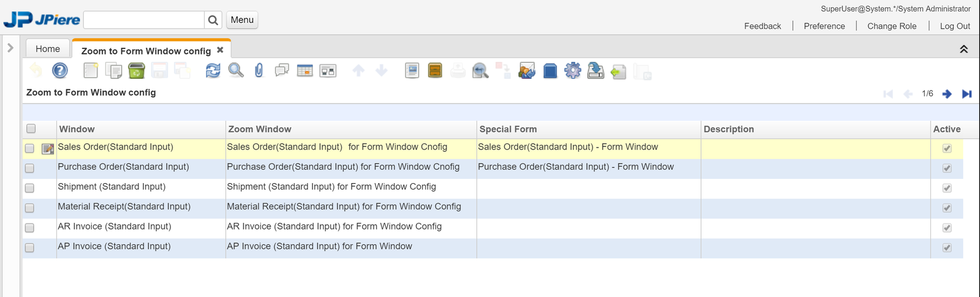
Task: Toggle the select-all header checkbox
Action: (31, 129)
